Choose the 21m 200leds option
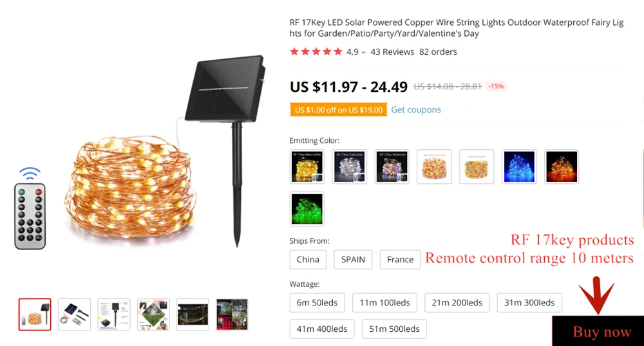Screen dimensions: 644x346 point(457,302)
